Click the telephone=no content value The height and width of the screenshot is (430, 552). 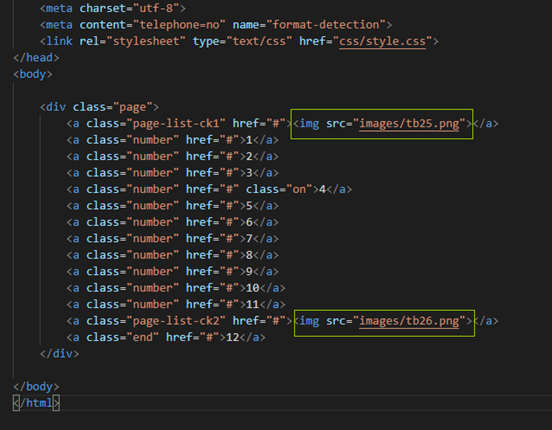[x=182, y=25]
